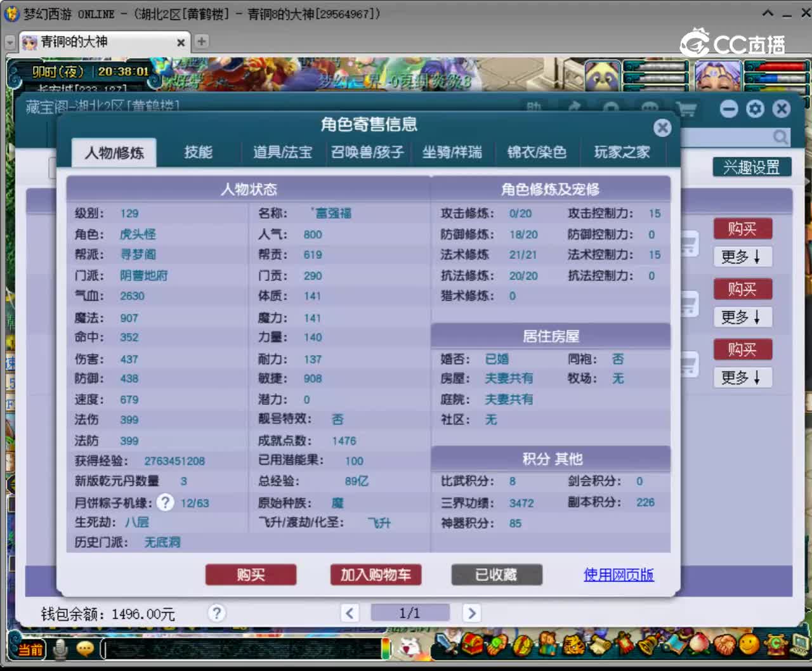Click the golden bell icon in bottom bar
The height and width of the screenshot is (671, 812).
[x=650, y=645]
